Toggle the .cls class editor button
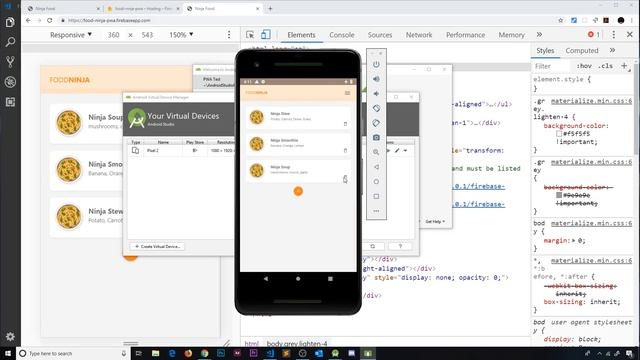This screenshot has height=360, width=640. point(605,66)
